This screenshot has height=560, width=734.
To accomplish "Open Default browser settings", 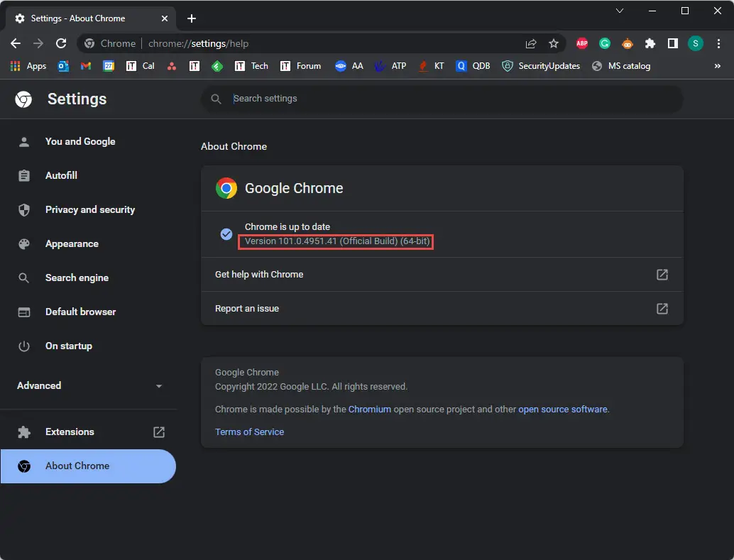I will (80, 312).
